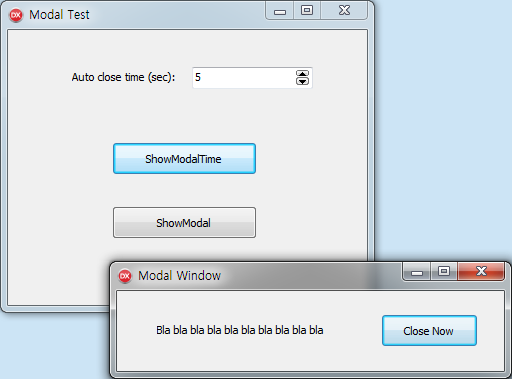Click the 'Auto close time (sec):' label
This screenshot has width=512, height=379.
click(123, 77)
